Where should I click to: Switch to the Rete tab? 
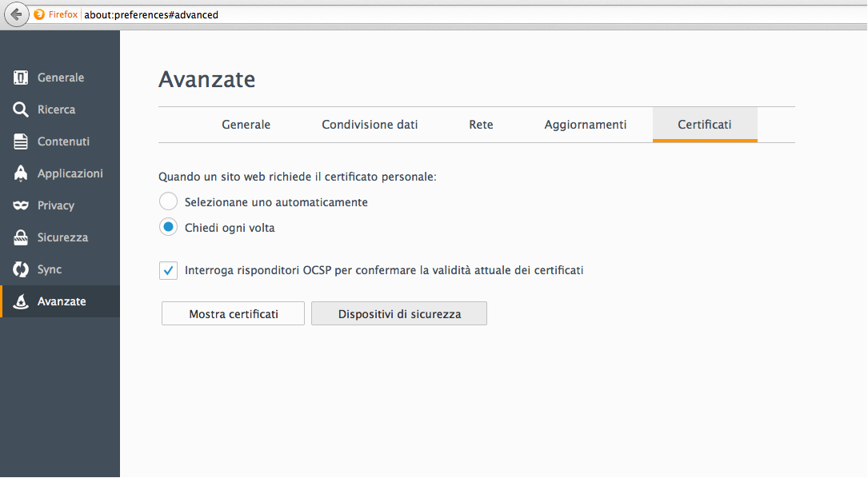[481, 125]
